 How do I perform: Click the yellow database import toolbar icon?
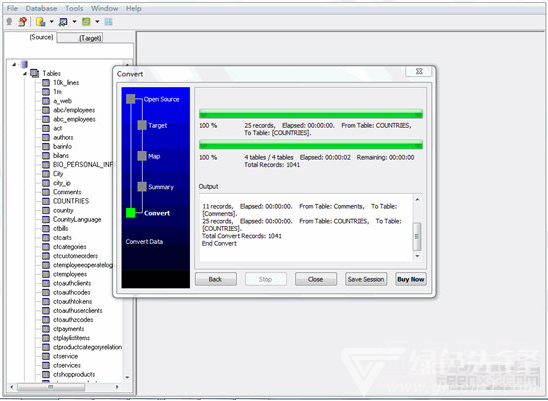[41, 22]
